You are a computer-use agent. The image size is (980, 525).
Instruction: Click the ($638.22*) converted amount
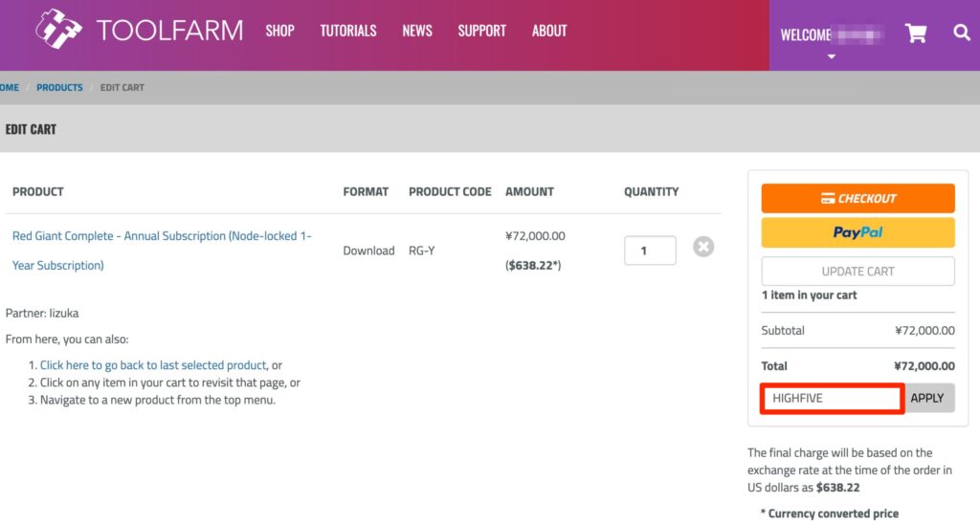click(x=533, y=265)
